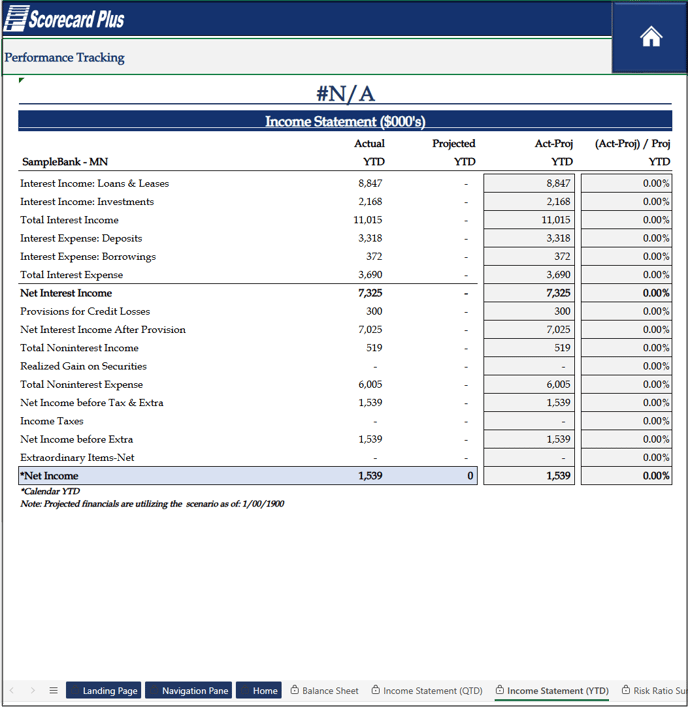Select the Projected financials scenario note
Screen dimensions: 688x707
pos(152,504)
